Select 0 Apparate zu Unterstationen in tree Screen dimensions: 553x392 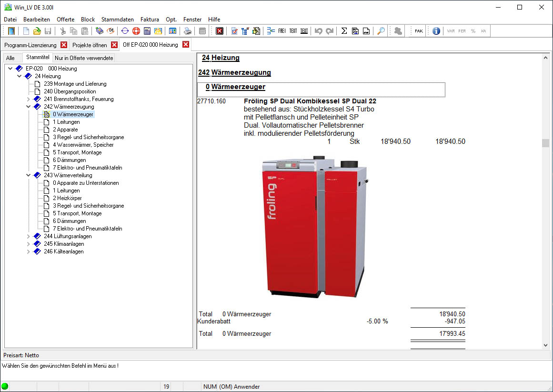click(x=86, y=183)
